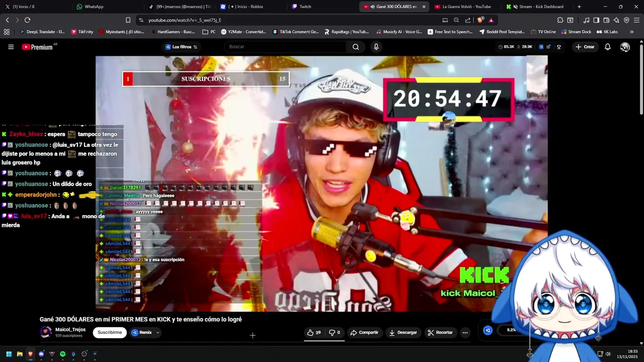Open the Maicol_Trejos channel avatar
Viewport: 644px width, 362px height.
[x=46, y=332]
